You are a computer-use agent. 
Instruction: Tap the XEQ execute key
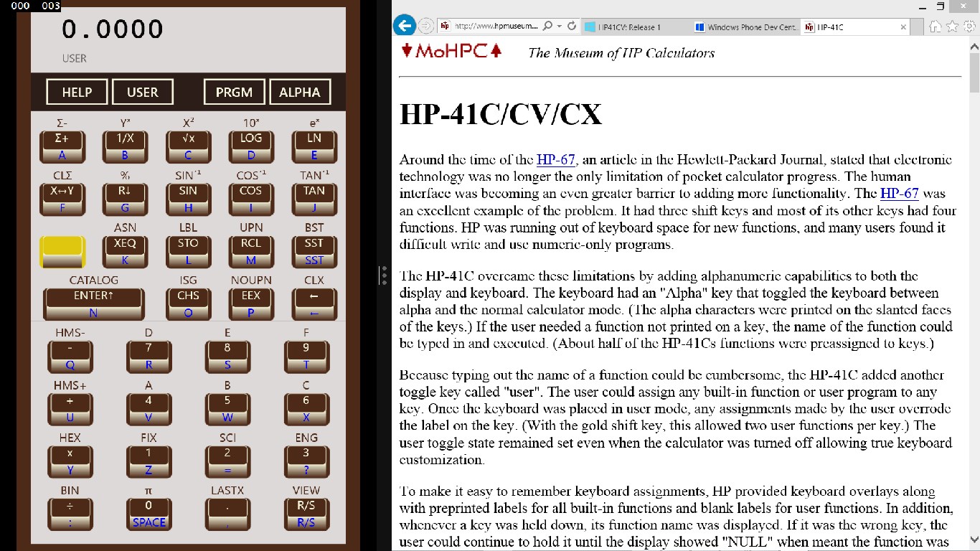(x=125, y=251)
